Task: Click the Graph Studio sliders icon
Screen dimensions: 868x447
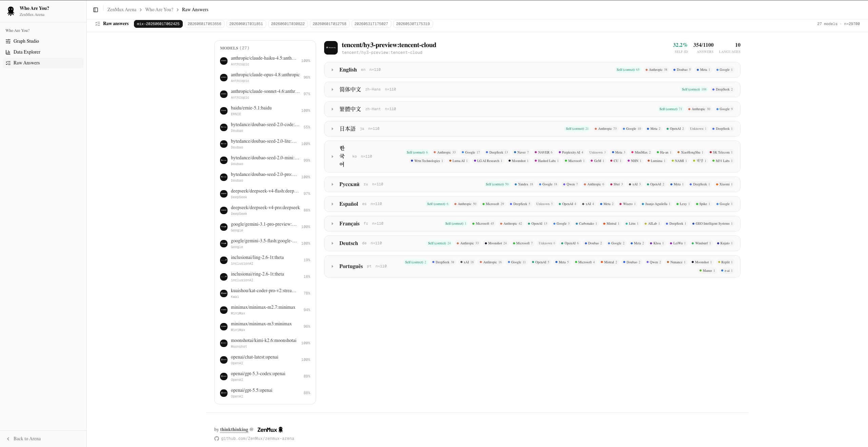Action: pyautogui.click(x=8, y=41)
